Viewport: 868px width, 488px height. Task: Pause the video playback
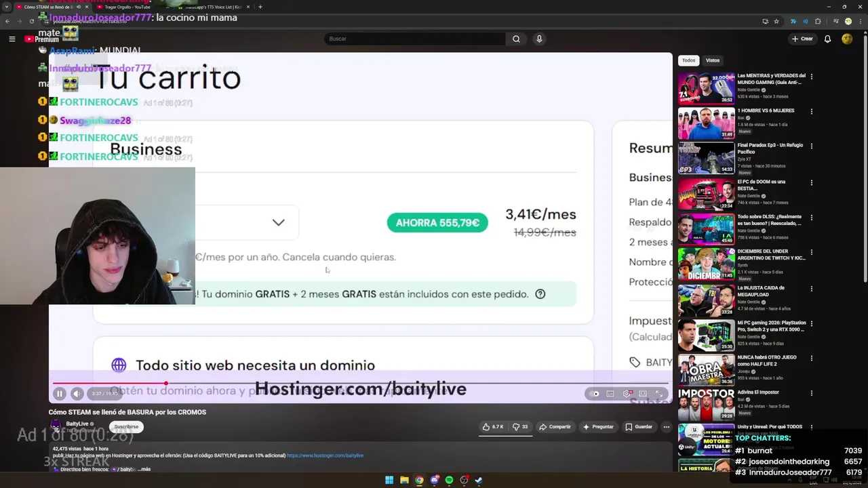[60, 393]
